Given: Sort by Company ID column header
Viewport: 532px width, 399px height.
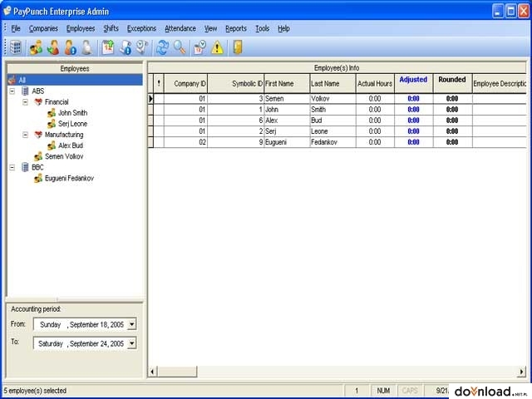Looking at the screenshot, I should tap(185, 83).
